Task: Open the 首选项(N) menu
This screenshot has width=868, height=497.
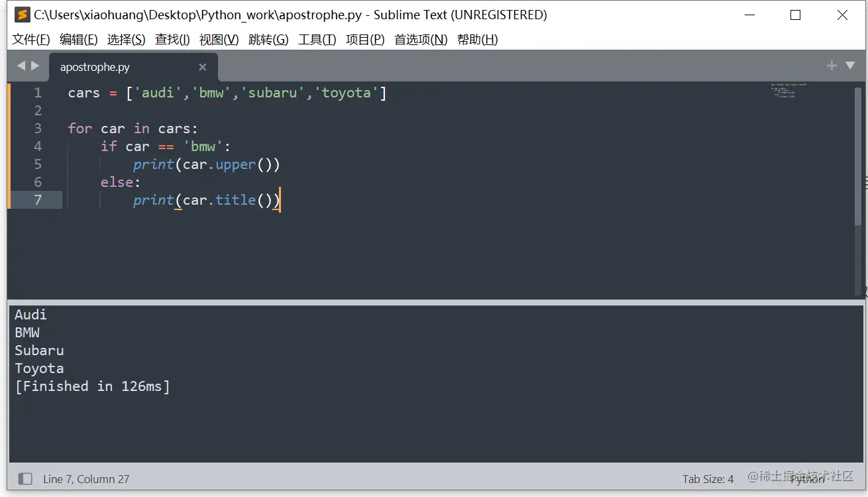Action: pos(421,40)
